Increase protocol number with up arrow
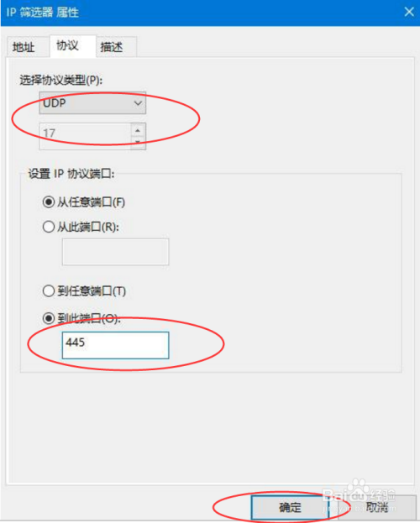This screenshot has width=420, height=523. click(138, 130)
